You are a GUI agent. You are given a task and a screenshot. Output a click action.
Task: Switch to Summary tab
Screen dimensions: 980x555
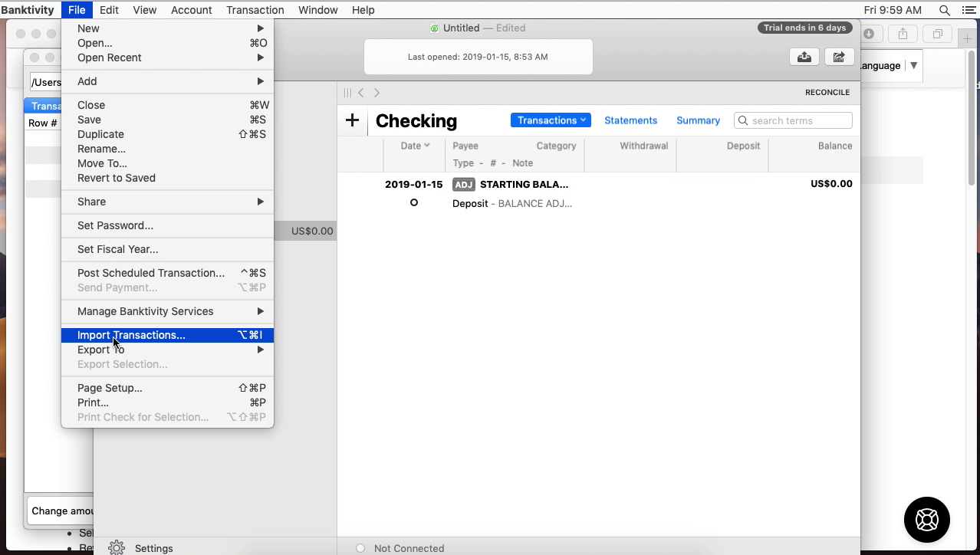(698, 120)
